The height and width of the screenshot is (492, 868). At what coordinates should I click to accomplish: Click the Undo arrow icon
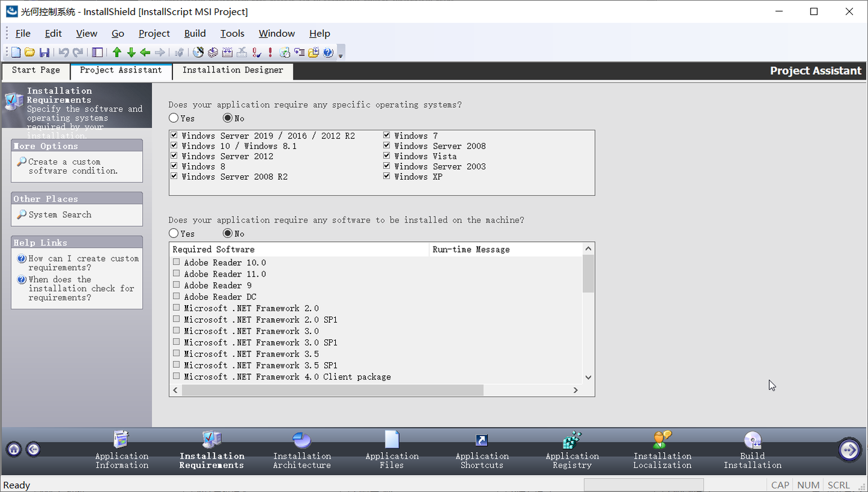click(63, 52)
